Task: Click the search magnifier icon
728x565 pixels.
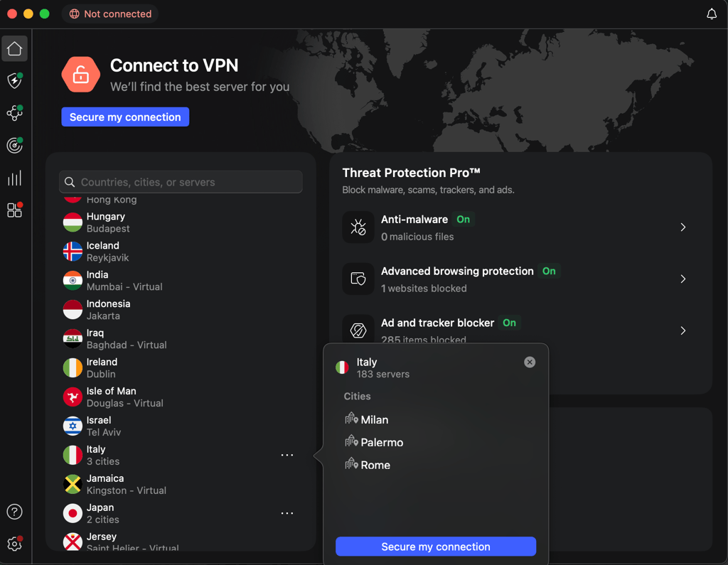Action: tap(70, 182)
